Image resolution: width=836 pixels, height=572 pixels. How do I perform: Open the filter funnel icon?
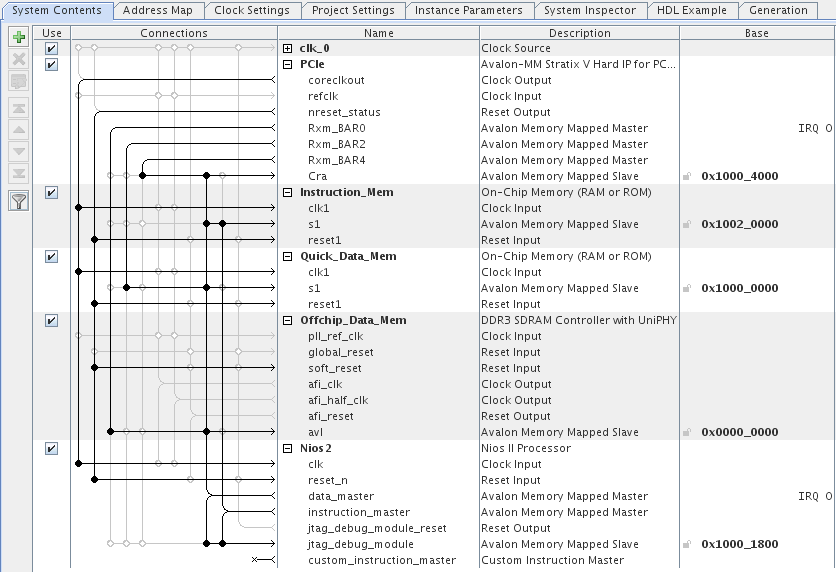(x=18, y=201)
